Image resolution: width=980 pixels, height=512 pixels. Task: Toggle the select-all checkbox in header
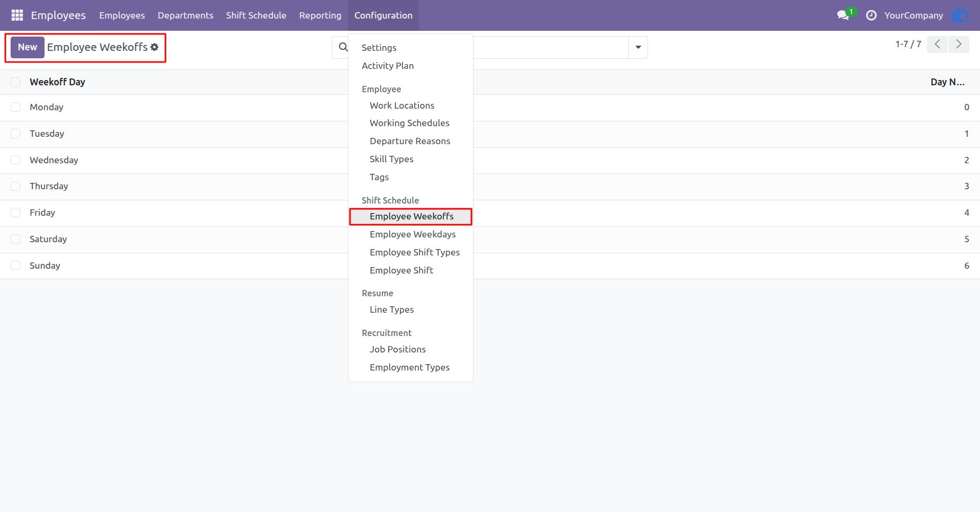click(x=15, y=82)
